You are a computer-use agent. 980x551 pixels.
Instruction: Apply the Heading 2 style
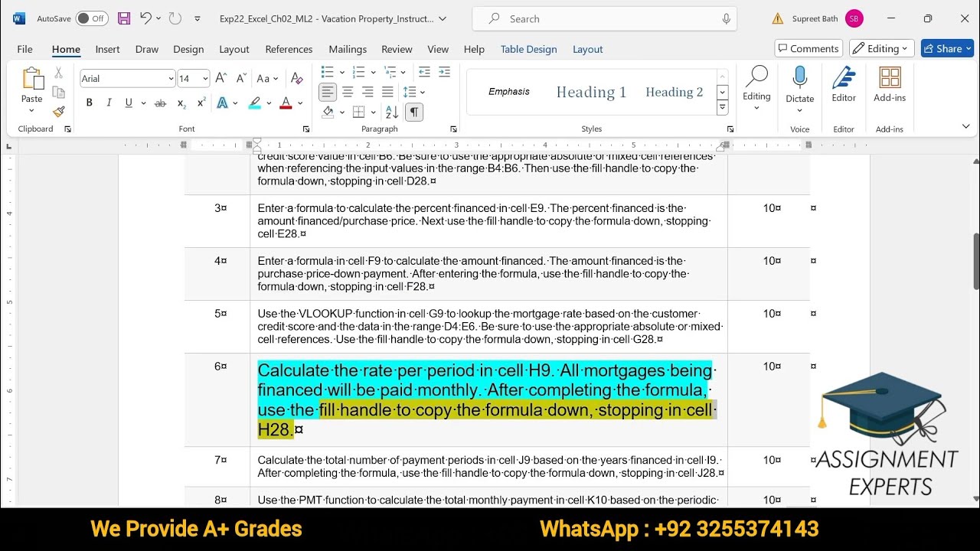(674, 92)
